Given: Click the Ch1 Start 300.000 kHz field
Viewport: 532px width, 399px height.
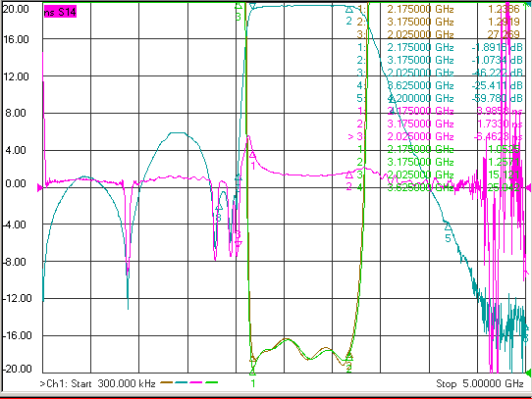Looking at the screenshot, I should (x=98, y=383).
